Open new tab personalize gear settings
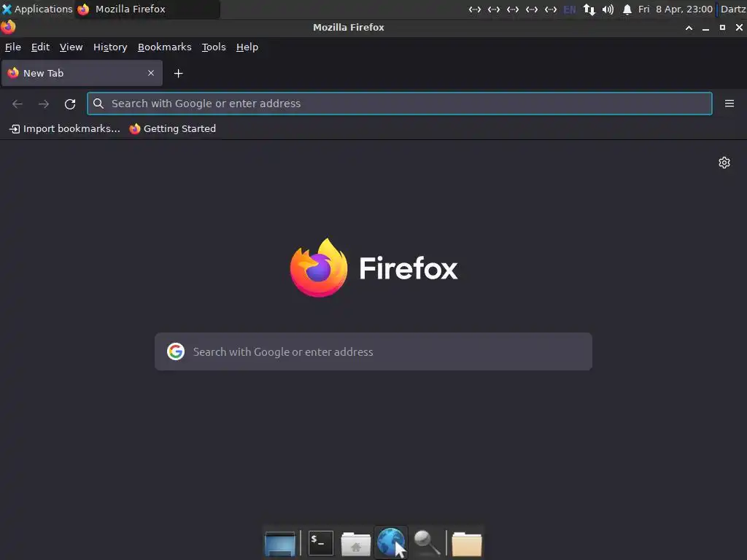747x560 pixels. (x=724, y=163)
